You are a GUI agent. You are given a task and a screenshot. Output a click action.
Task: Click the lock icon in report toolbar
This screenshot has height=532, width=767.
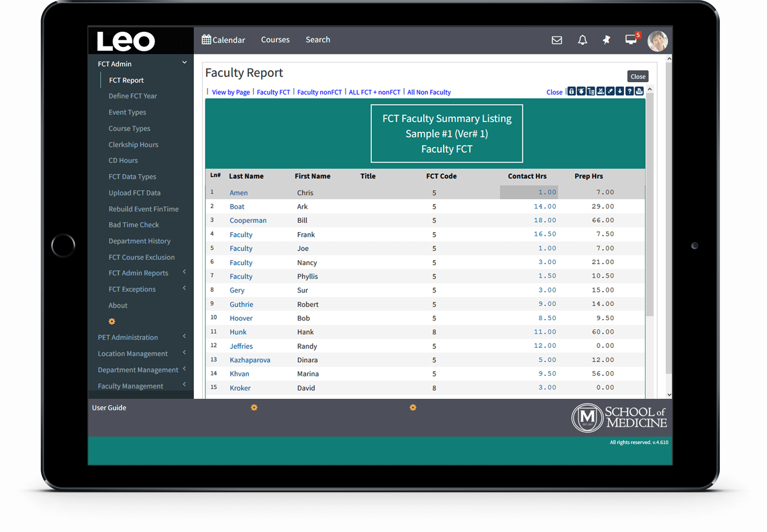pos(571,91)
